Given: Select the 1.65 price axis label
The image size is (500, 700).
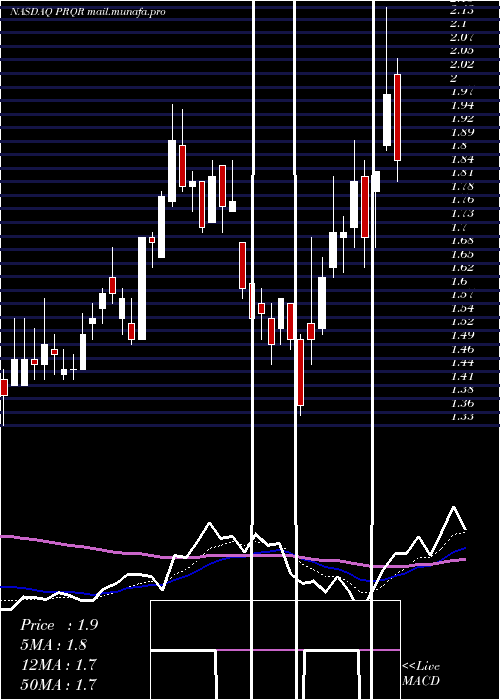Looking at the screenshot, I should coord(462,254).
